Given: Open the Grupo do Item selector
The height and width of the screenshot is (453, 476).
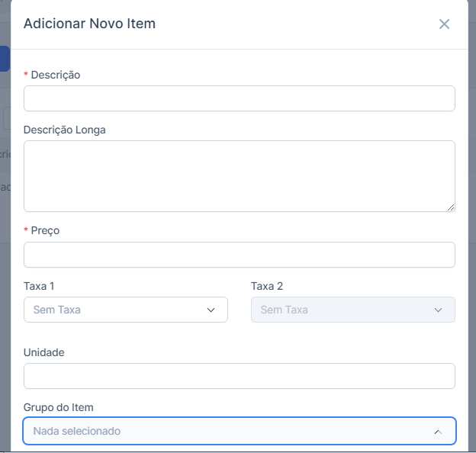Looking at the screenshot, I should (x=229, y=431).
